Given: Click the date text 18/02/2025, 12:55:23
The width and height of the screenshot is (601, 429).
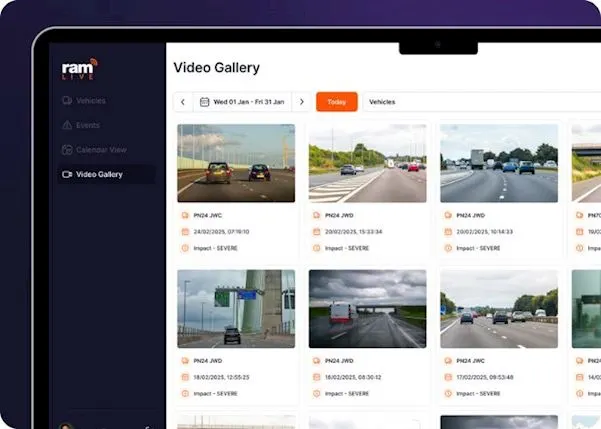Looking at the screenshot, I should (222, 377).
